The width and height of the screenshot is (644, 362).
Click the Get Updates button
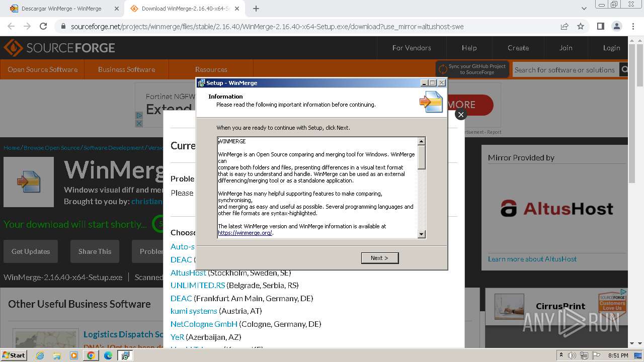[x=31, y=251]
